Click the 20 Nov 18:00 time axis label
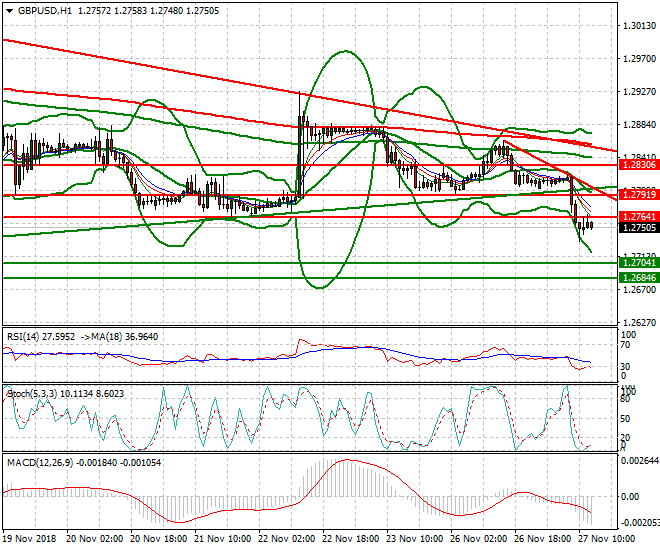The height and width of the screenshot is (550, 660). coord(159,539)
